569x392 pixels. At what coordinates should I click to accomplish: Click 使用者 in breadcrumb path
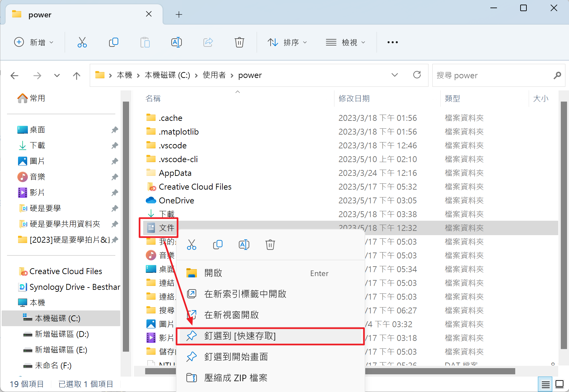click(x=214, y=75)
